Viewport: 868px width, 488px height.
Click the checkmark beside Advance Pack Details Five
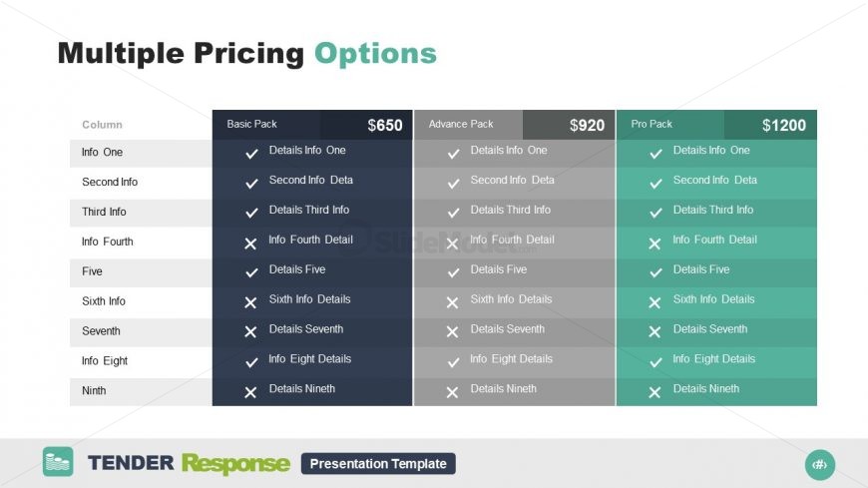(453, 272)
